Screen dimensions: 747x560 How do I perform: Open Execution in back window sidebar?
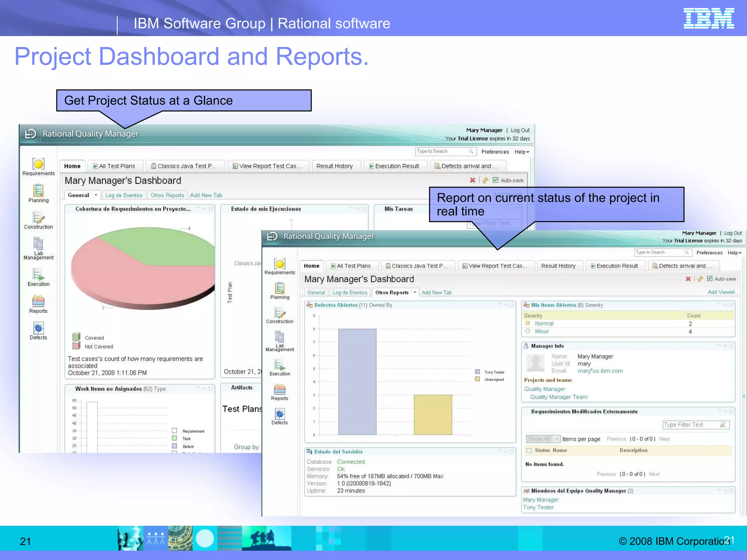[38, 277]
